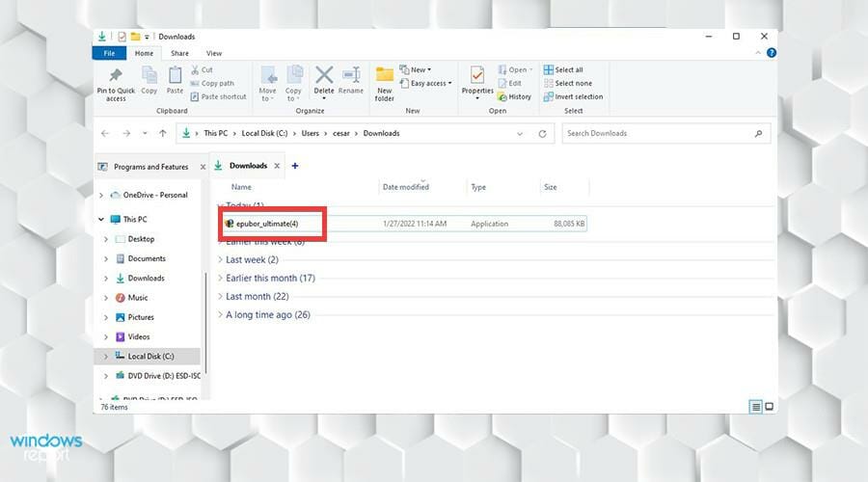Switch to the View ribbon tab
The width and height of the screenshot is (868, 482).
coord(214,53)
